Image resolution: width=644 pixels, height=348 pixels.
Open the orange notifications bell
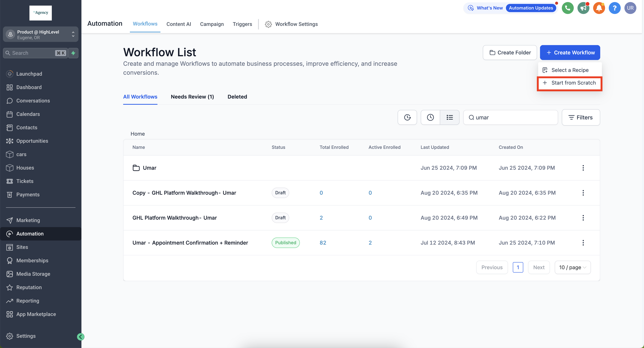tap(599, 8)
